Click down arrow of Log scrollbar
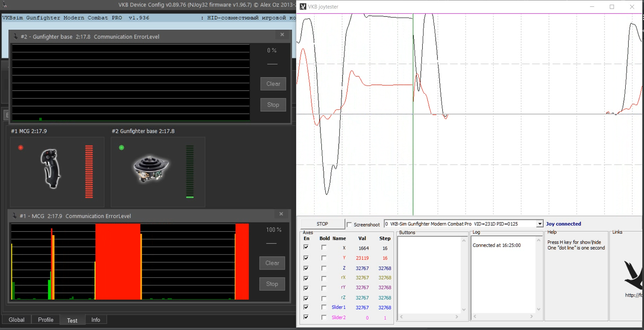644x330 pixels. pyautogui.click(x=539, y=309)
